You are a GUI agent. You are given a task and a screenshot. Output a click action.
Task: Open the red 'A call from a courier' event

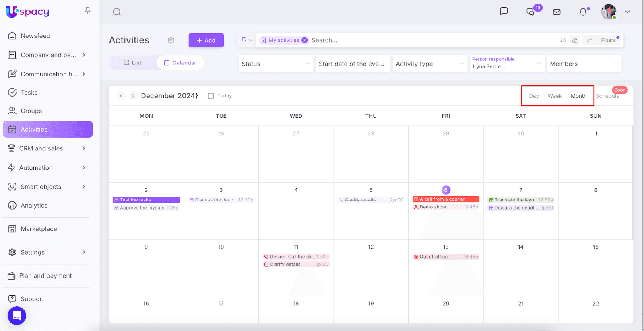point(446,199)
